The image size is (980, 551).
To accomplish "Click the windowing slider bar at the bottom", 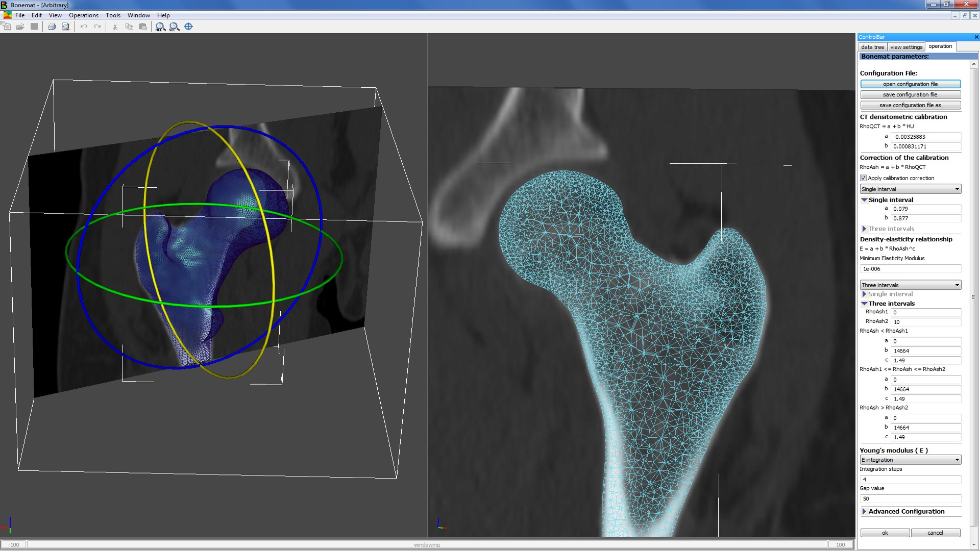I will 427,545.
